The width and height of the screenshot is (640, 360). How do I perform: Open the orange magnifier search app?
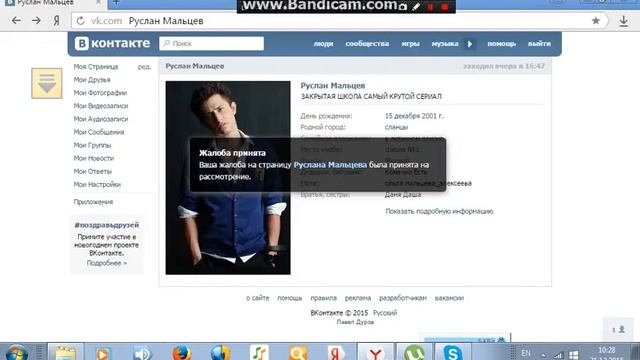(x=298, y=353)
